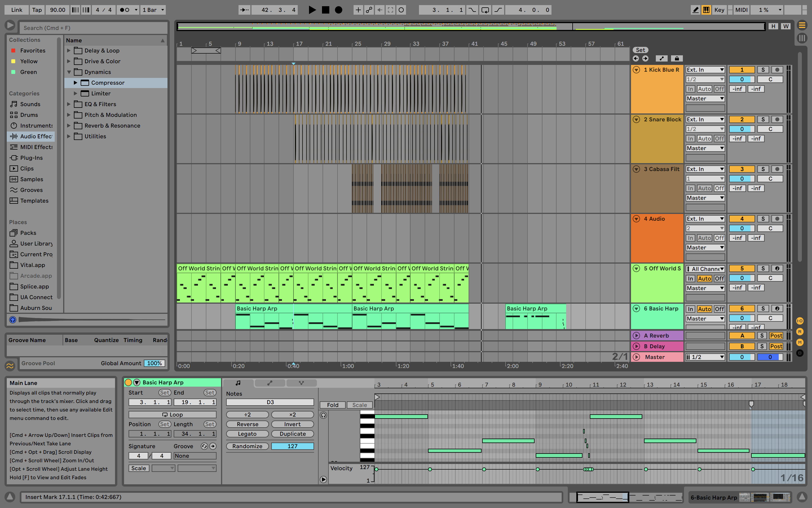Fold the 1 Kick Blue R track
812x508 pixels.
click(636, 70)
